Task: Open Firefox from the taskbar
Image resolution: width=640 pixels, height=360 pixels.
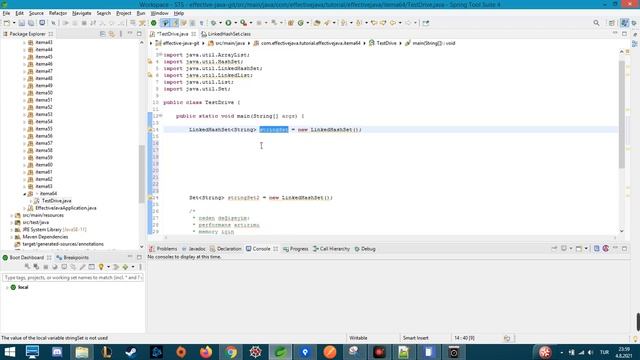Action: coord(206,352)
